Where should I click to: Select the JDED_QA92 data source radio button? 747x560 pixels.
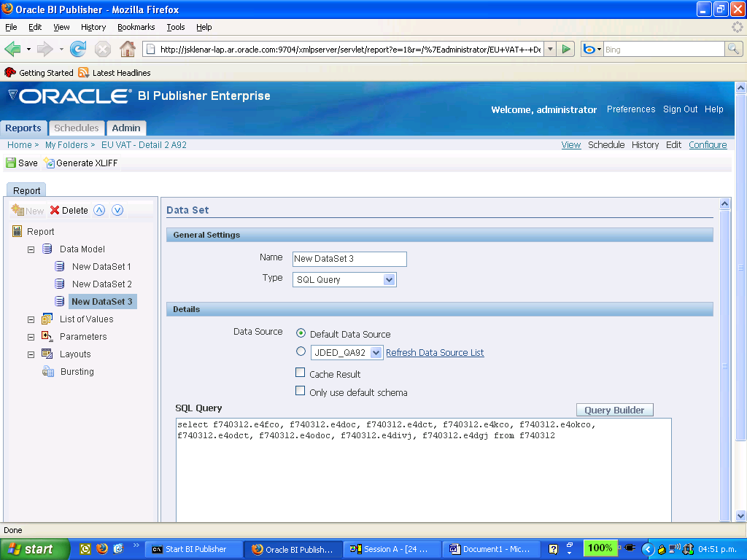point(301,351)
